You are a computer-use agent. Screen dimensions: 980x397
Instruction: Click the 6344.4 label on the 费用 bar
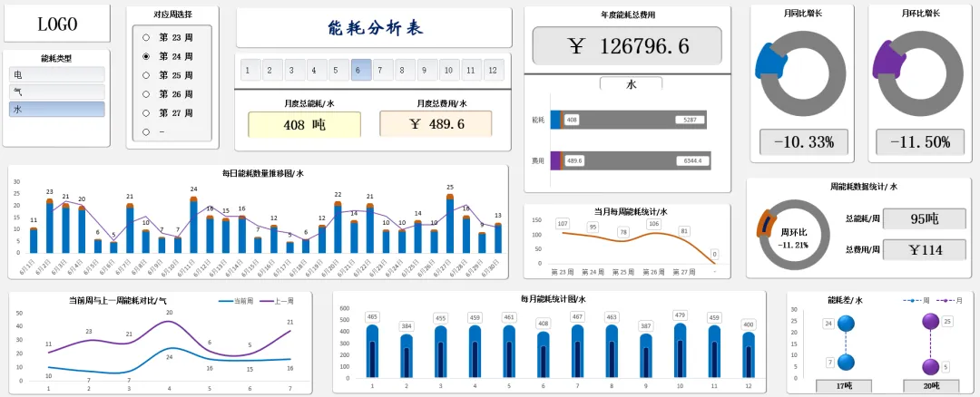[x=691, y=161]
